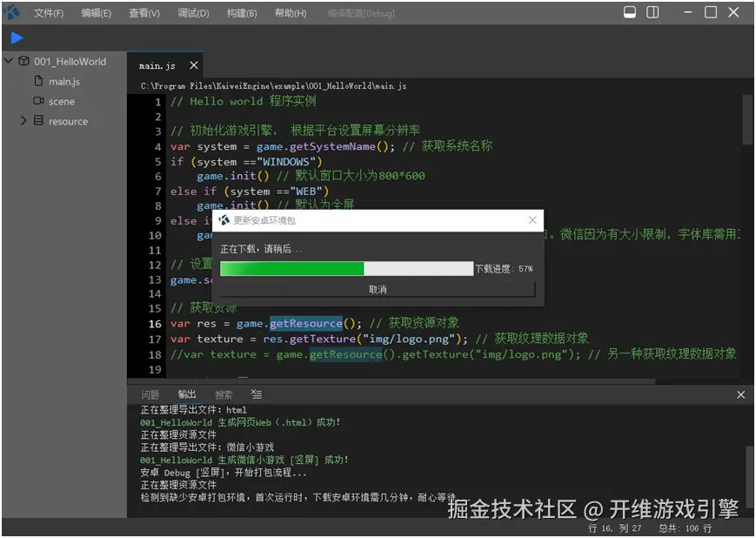Click the clear output list icon
Screen dimensions: 756x538
257,394
